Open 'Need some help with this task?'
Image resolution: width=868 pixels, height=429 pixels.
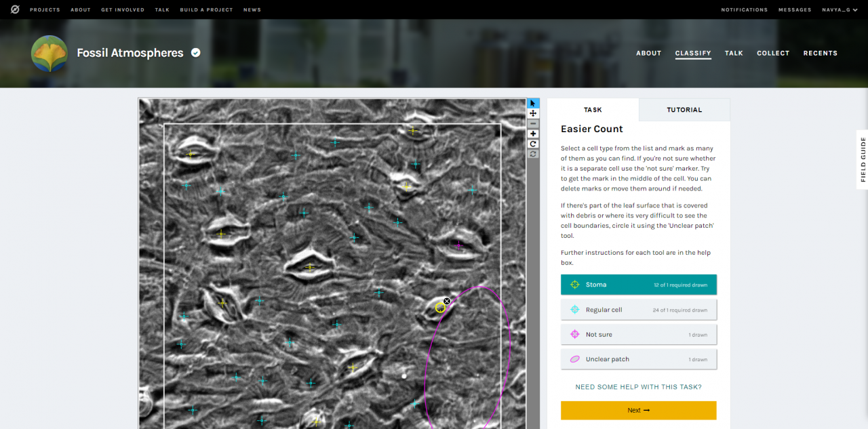639,387
